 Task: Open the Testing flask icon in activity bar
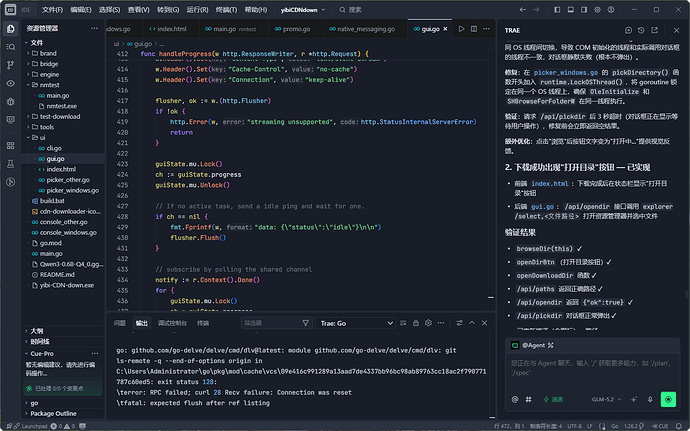tap(11, 164)
